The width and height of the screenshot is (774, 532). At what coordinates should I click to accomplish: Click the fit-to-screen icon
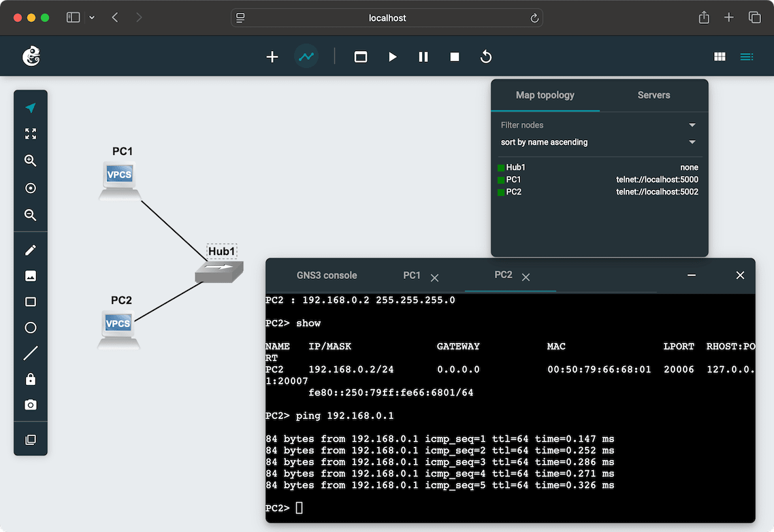pyautogui.click(x=31, y=134)
